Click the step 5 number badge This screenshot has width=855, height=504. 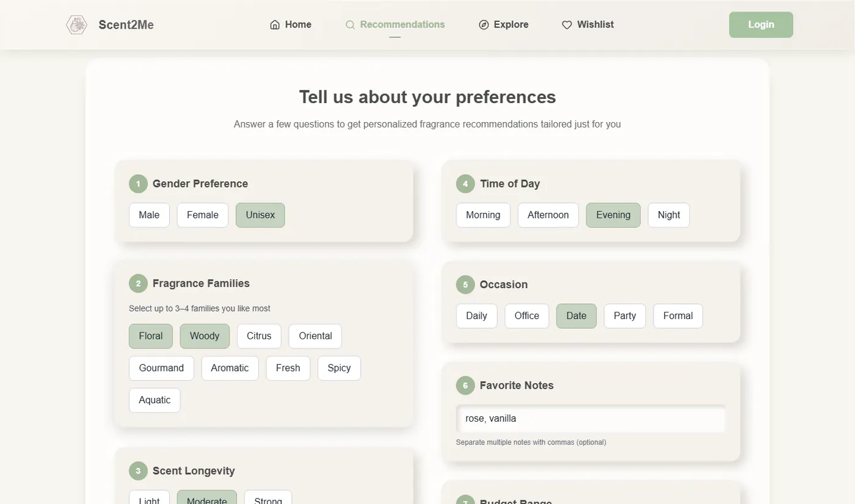click(465, 285)
